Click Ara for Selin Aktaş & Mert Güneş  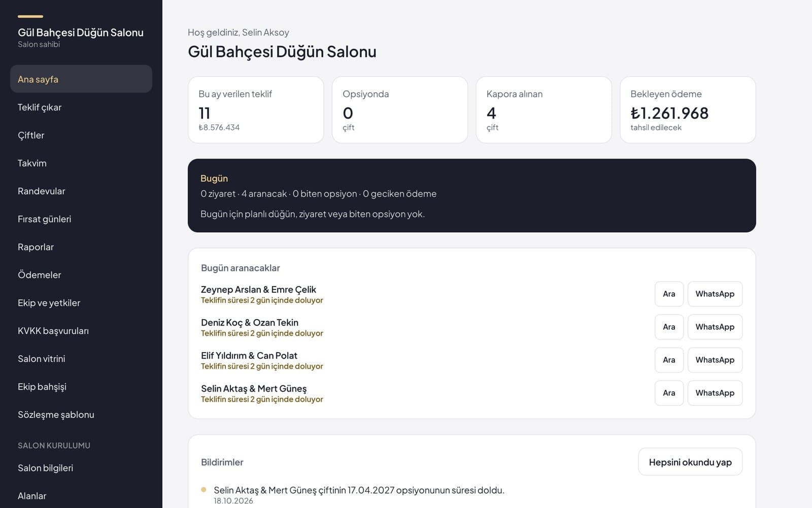(669, 393)
